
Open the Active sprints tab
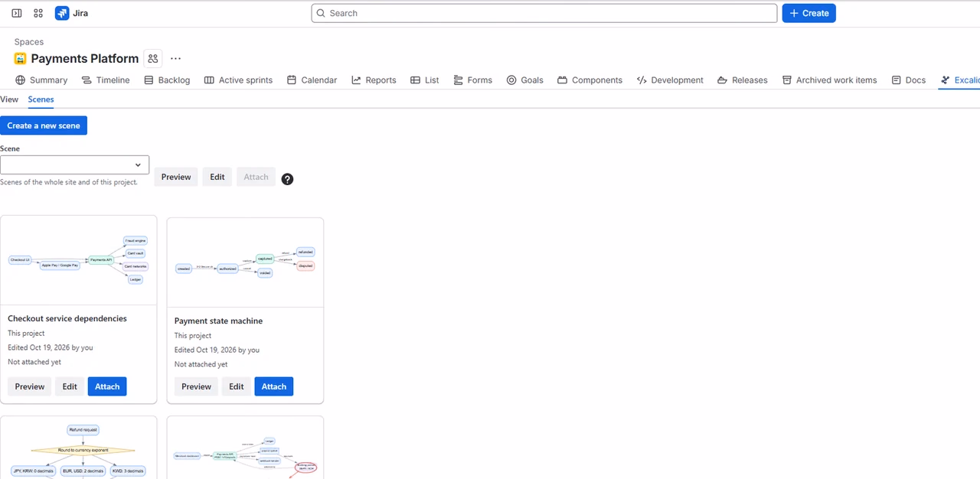pyautogui.click(x=238, y=80)
